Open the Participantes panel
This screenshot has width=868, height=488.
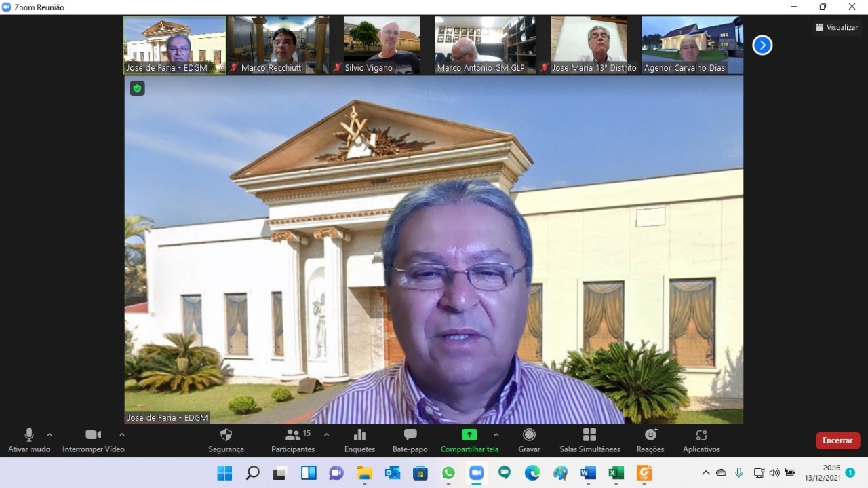293,435
